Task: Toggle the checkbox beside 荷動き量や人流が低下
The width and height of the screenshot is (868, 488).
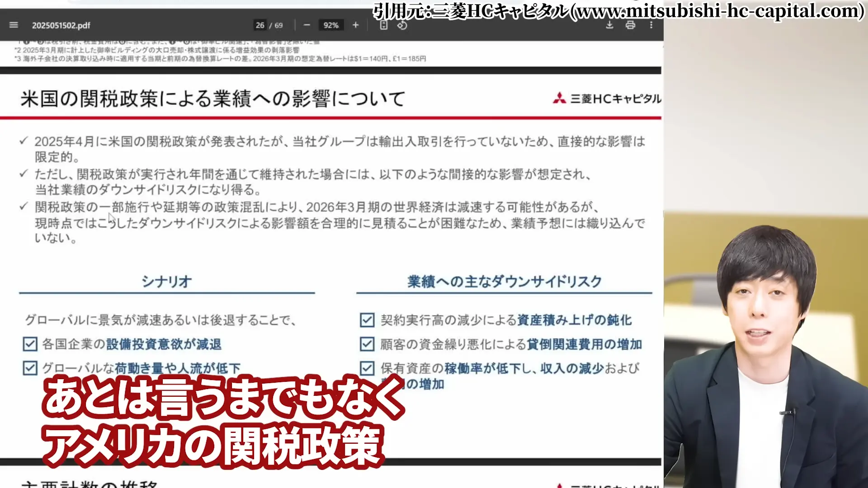Action: click(x=30, y=368)
